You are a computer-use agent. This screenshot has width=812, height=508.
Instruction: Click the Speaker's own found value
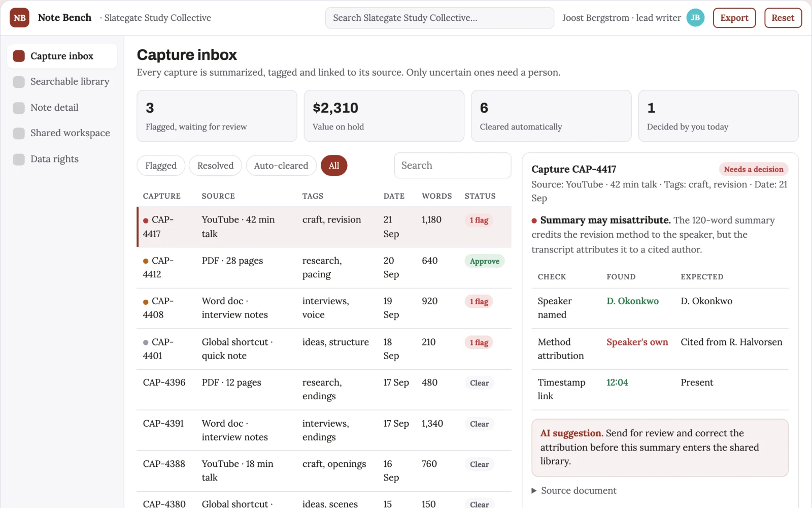coord(637,342)
